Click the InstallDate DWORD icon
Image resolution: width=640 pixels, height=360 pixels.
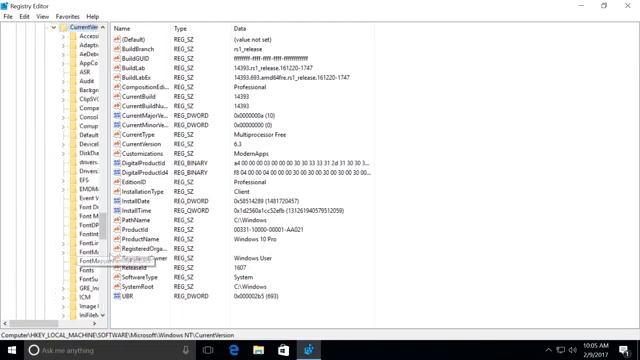pos(117,201)
